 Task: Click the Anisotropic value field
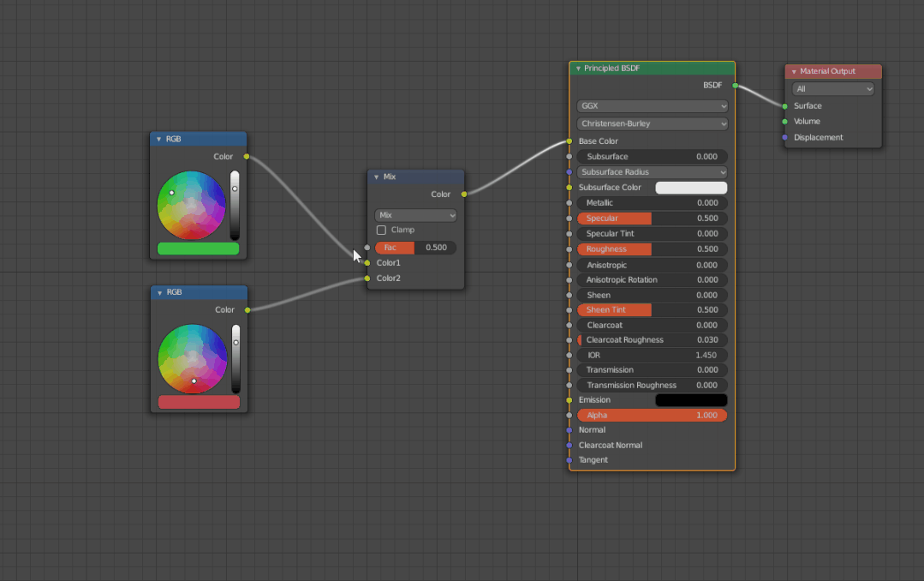[x=652, y=266]
